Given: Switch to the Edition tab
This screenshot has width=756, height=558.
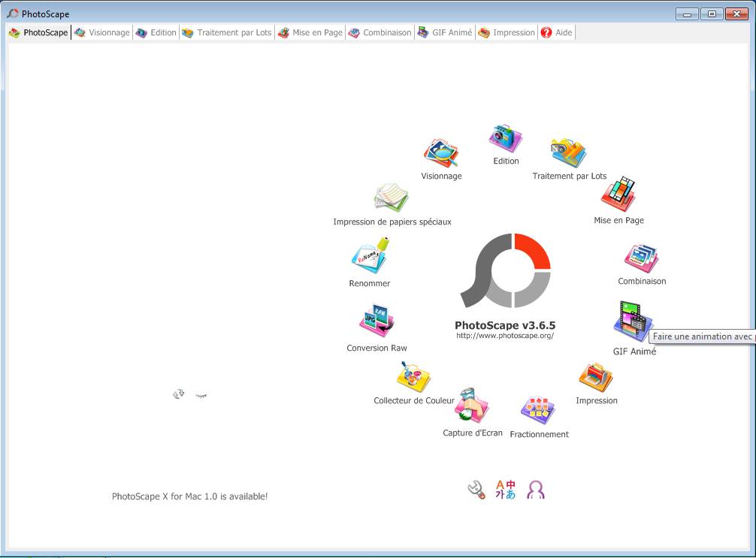Looking at the screenshot, I should [x=156, y=33].
